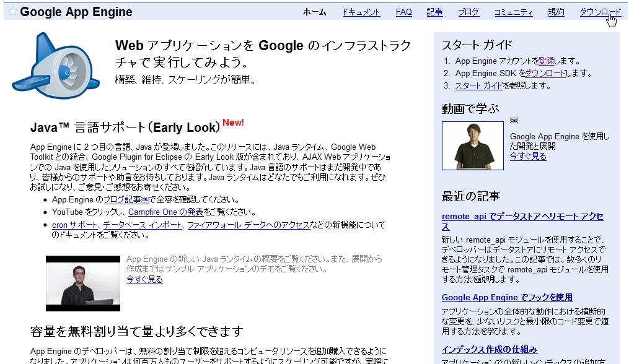Open ファイアウォール データへのアクセス link

click(x=249, y=225)
